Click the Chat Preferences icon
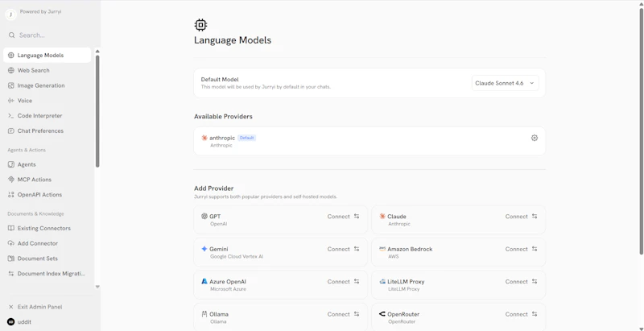The height and width of the screenshot is (331, 644). pyautogui.click(x=11, y=131)
